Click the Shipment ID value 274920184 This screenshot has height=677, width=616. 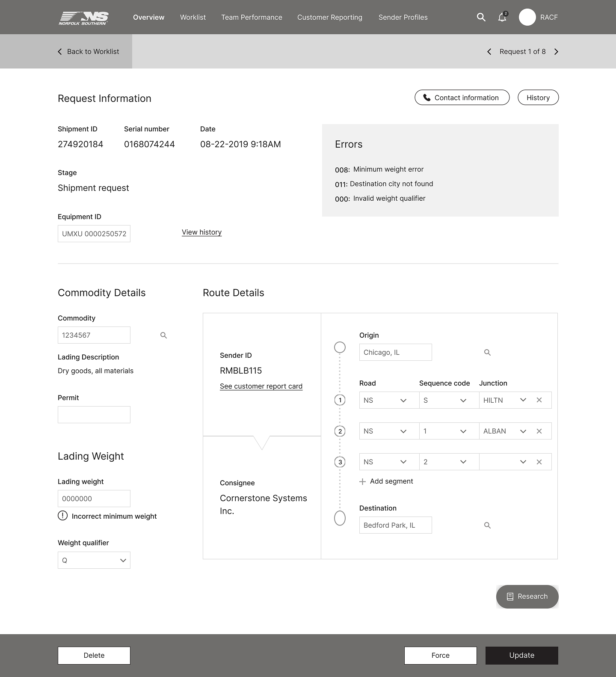pyautogui.click(x=80, y=144)
